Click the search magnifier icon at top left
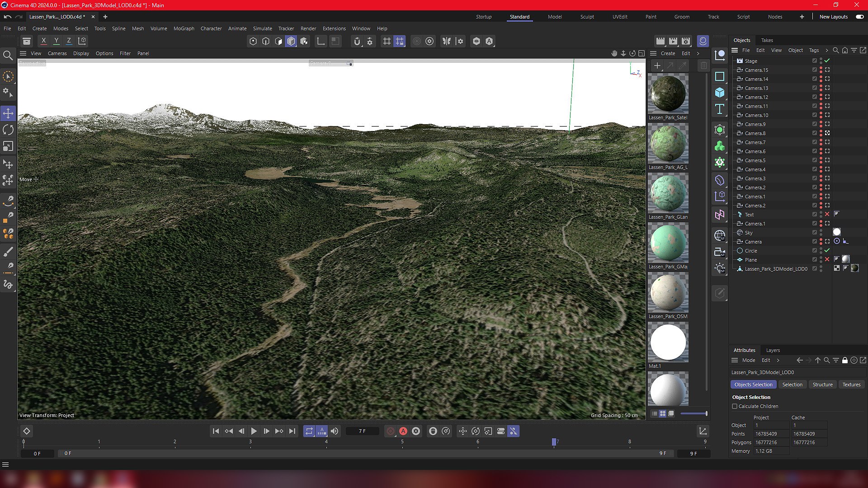Image resolution: width=868 pixels, height=488 pixels. [8, 55]
